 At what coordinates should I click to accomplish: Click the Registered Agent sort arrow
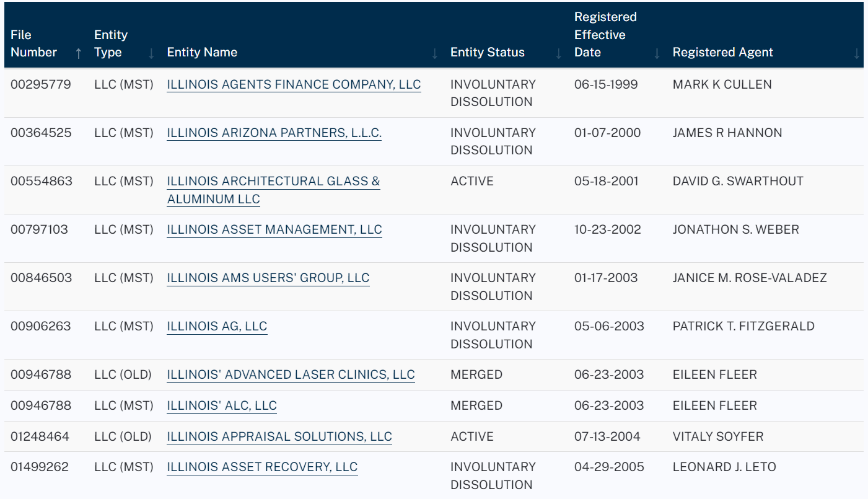(857, 54)
